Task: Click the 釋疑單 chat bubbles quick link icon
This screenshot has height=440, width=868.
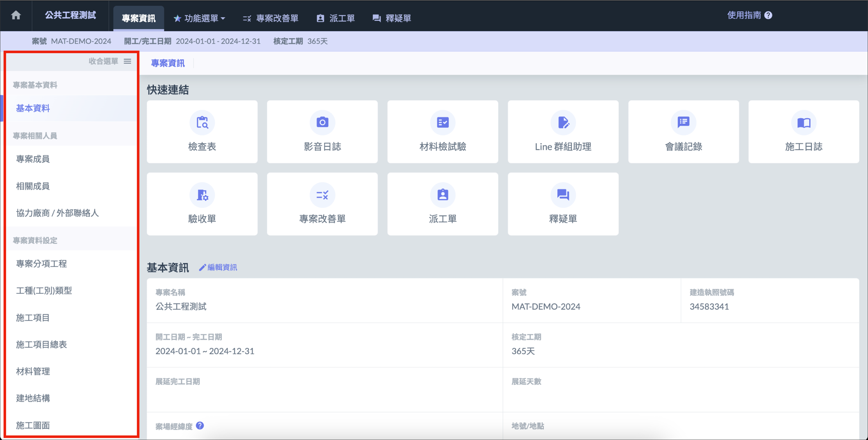Action: coord(563,195)
